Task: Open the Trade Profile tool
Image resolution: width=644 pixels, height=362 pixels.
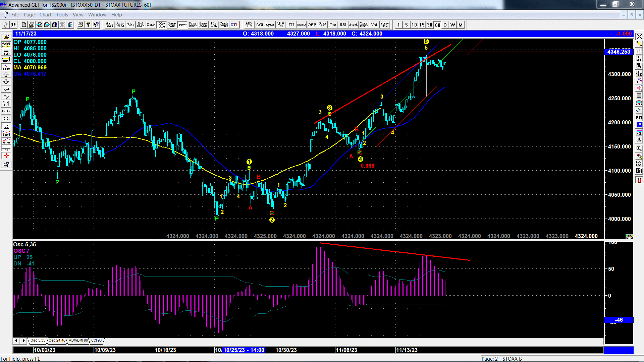Action: [224, 25]
